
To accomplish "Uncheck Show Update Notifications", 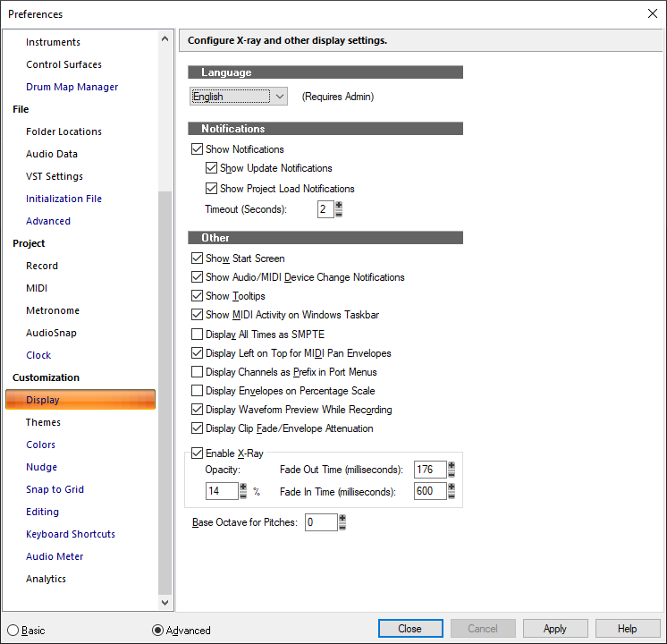I will pyautogui.click(x=211, y=167).
